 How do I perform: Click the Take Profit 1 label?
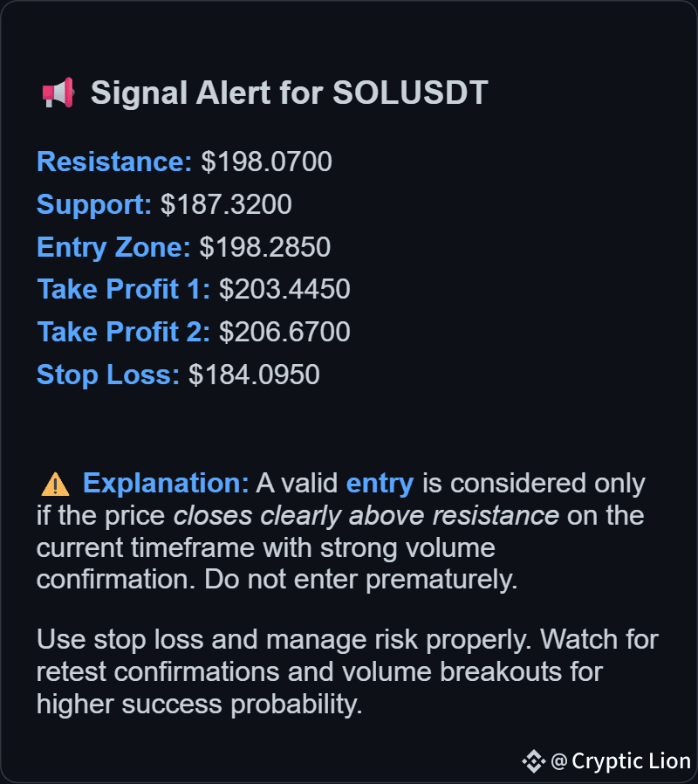click(x=123, y=289)
